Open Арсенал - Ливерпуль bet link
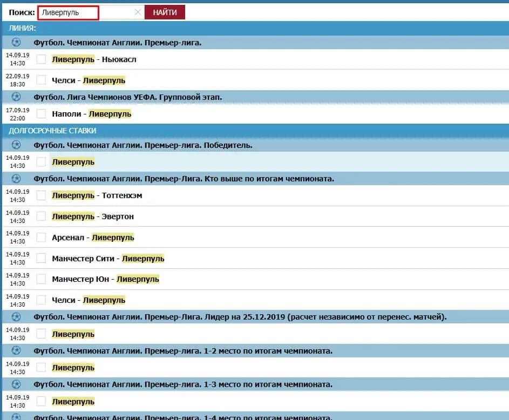This screenshot has width=509, height=420. 93,238
